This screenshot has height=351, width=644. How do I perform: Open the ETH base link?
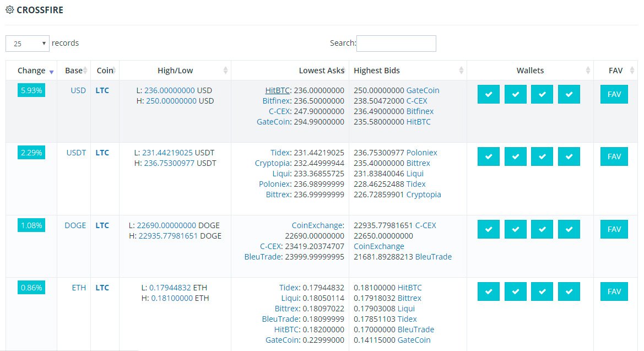pyautogui.click(x=79, y=288)
